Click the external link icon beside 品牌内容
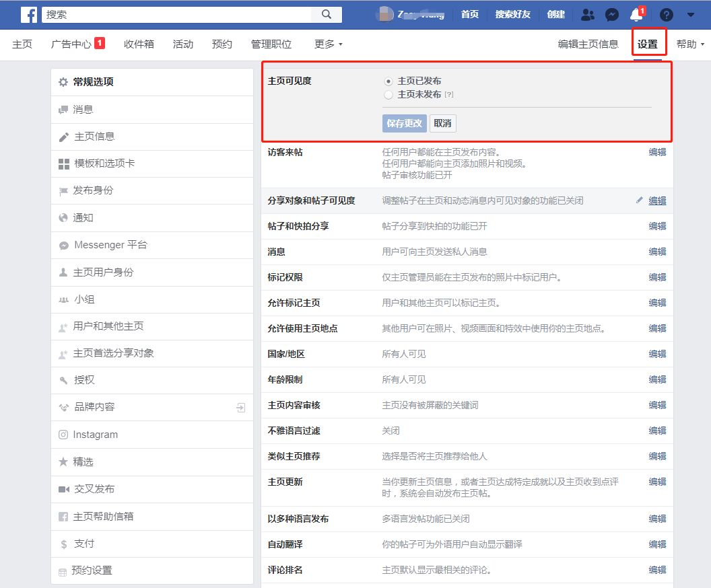 (241, 408)
